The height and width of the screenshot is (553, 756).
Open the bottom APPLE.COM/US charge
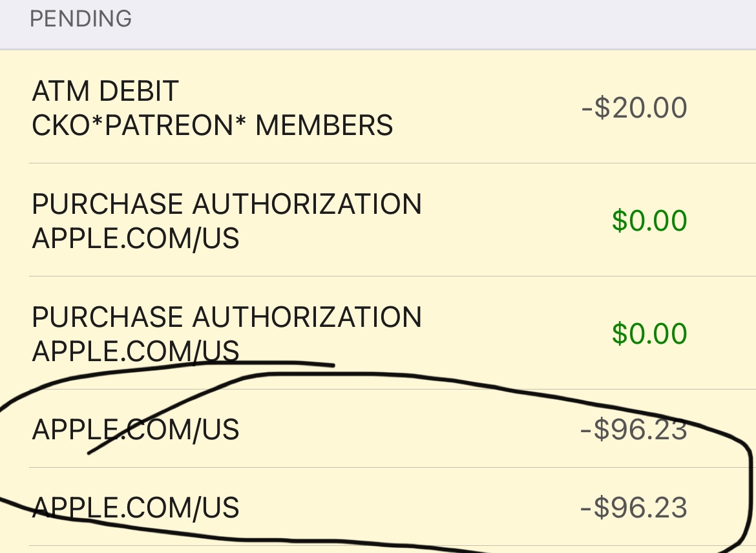[x=136, y=507]
